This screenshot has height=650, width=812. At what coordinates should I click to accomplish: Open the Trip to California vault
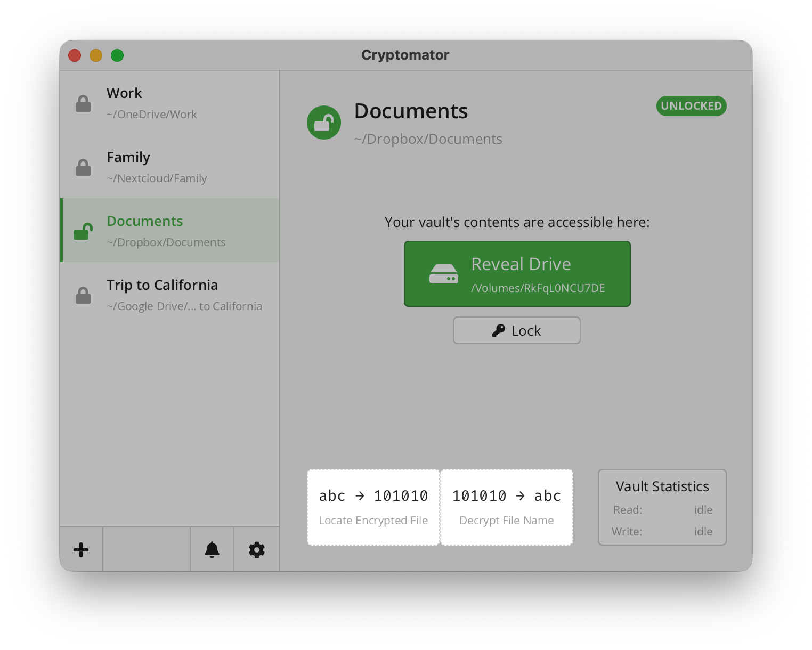pyautogui.click(x=162, y=285)
